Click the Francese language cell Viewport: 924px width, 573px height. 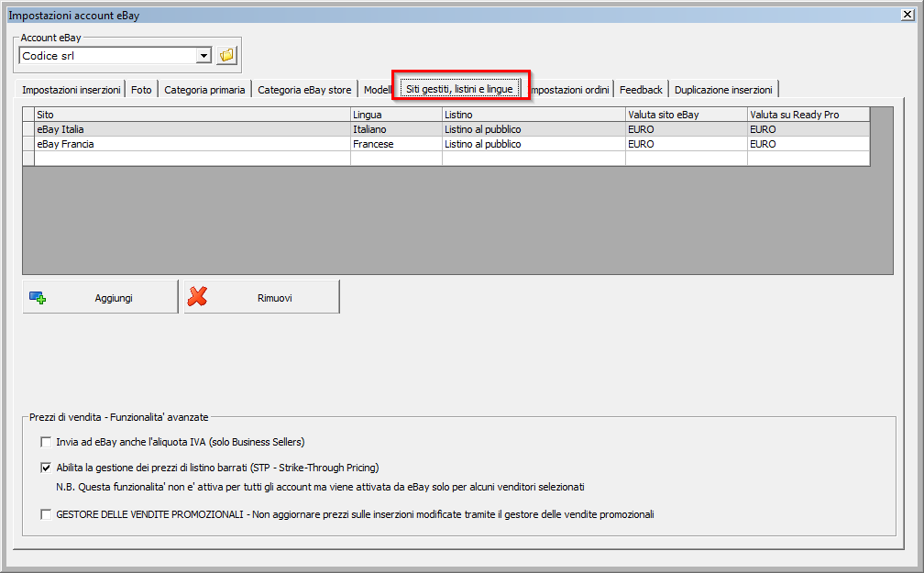click(x=396, y=144)
